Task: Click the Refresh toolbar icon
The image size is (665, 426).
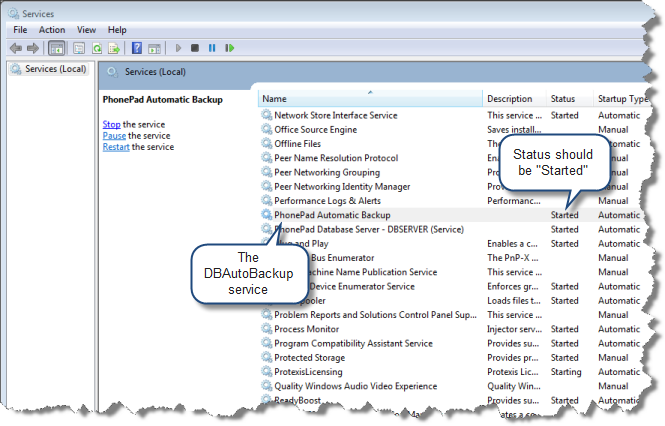Action: click(97, 48)
